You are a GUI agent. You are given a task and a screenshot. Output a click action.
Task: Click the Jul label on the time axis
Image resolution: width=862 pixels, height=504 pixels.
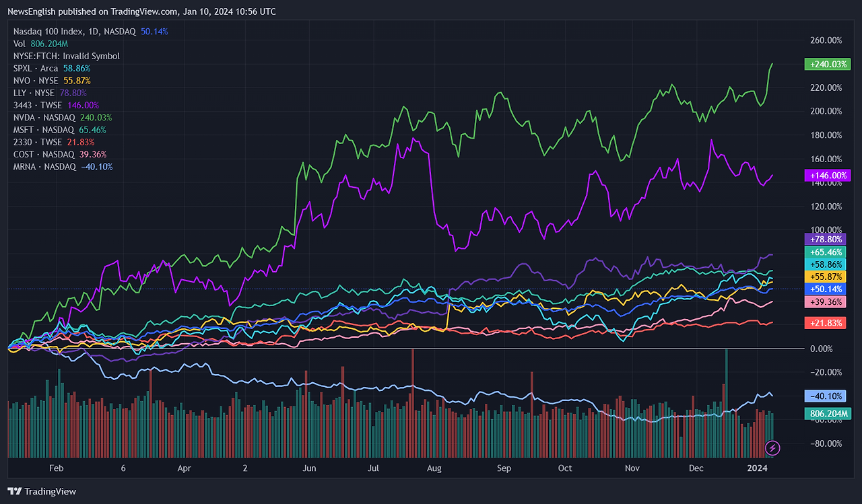(x=373, y=468)
